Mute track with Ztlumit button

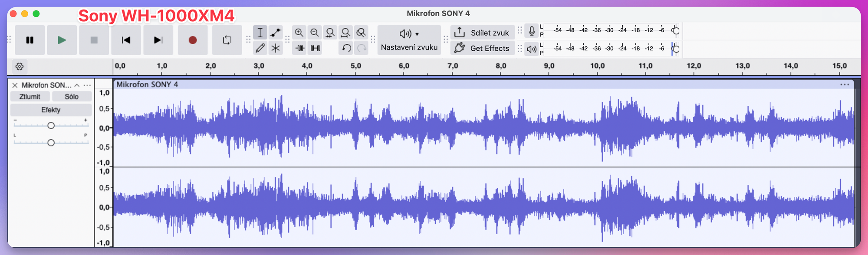[30, 97]
